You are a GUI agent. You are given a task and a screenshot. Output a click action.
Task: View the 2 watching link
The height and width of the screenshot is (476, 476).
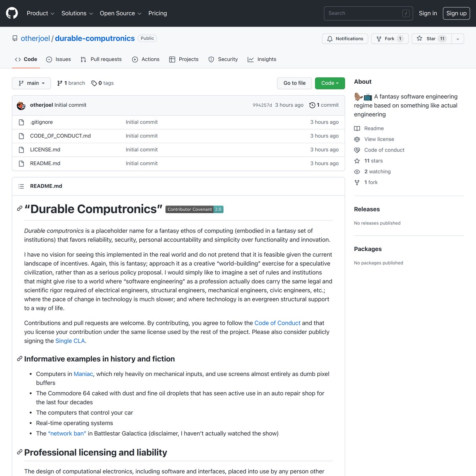tap(373, 171)
